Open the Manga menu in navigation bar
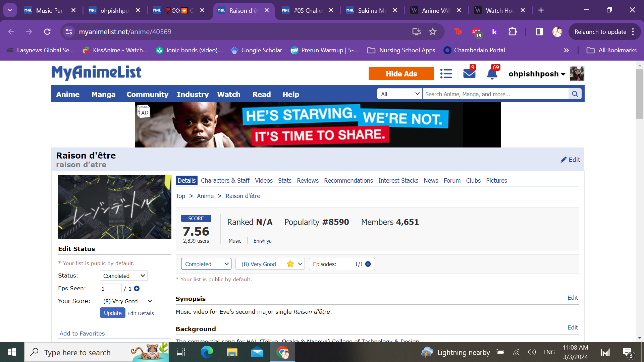The height and width of the screenshot is (362, 644). pyautogui.click(x=103, y=95)
